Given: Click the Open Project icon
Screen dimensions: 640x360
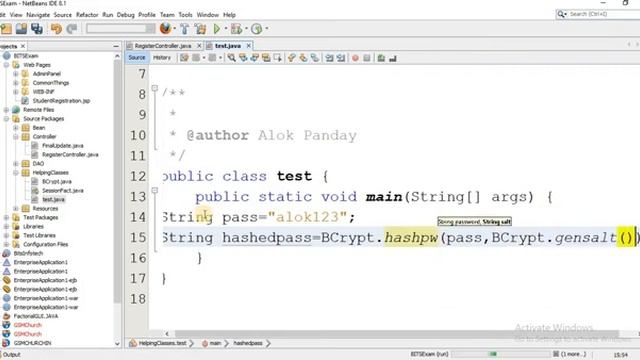Looking at the screenshot, I should [21, 29].
